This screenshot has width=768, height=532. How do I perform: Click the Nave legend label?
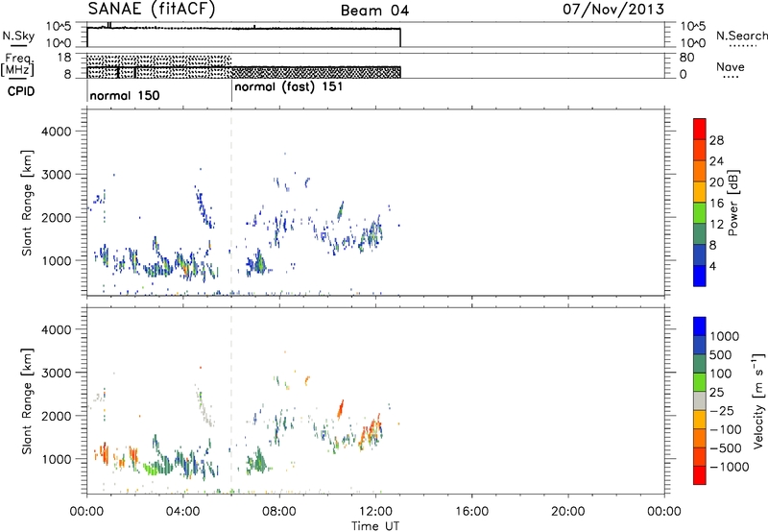(x=731, y=67)
